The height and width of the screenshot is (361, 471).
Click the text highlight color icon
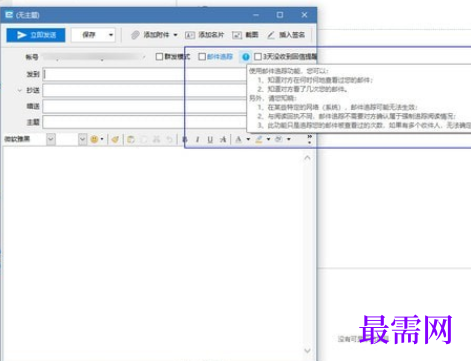(259, 139)
